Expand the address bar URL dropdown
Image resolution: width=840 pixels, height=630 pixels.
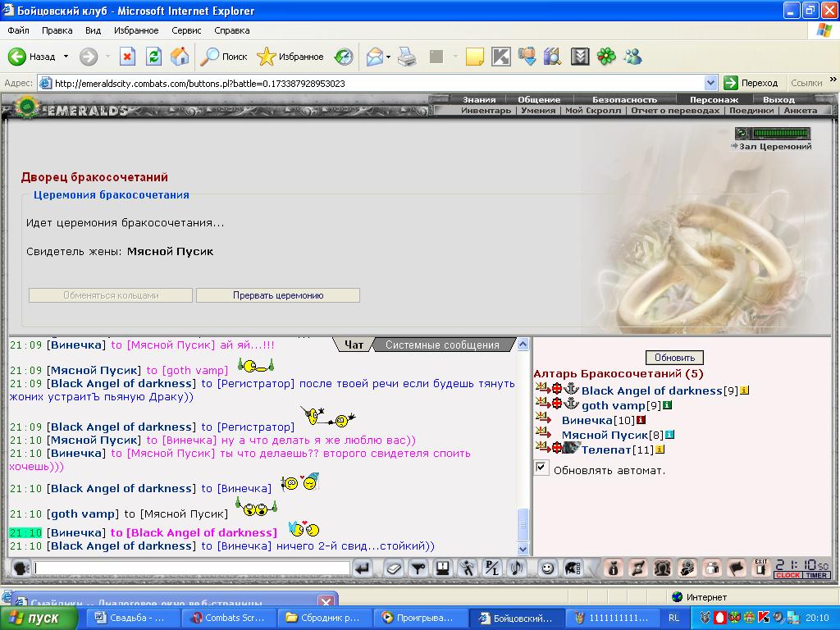[711, 83]
